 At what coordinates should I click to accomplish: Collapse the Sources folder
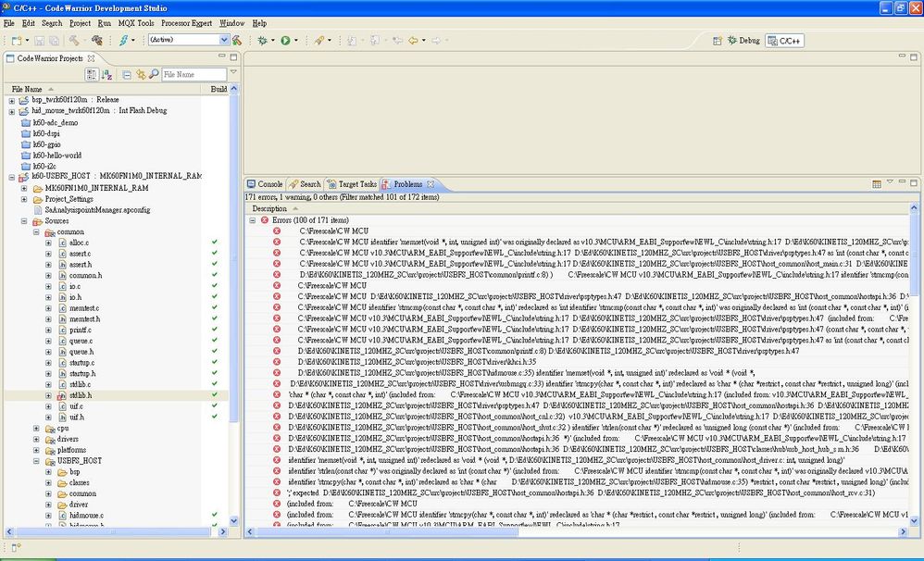[24, 221]
